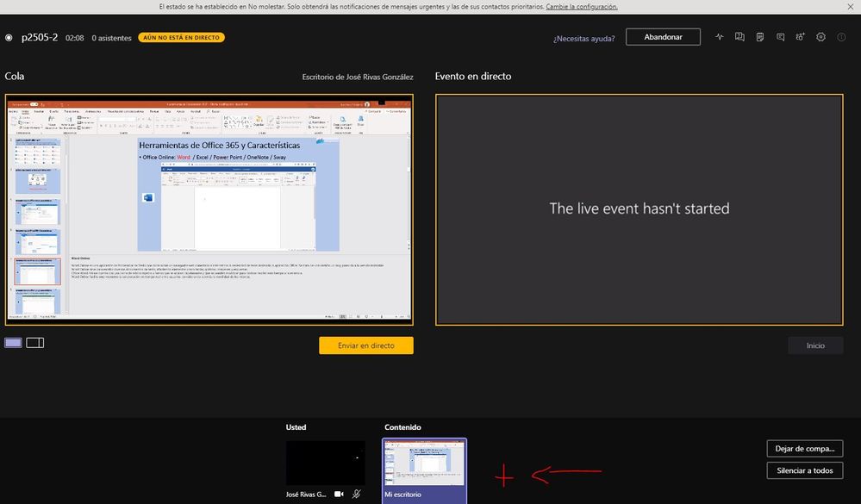Click the 02:08 elapsed timer
The width and height of the screenshot is (861, 504).
(x=75, y=38)
